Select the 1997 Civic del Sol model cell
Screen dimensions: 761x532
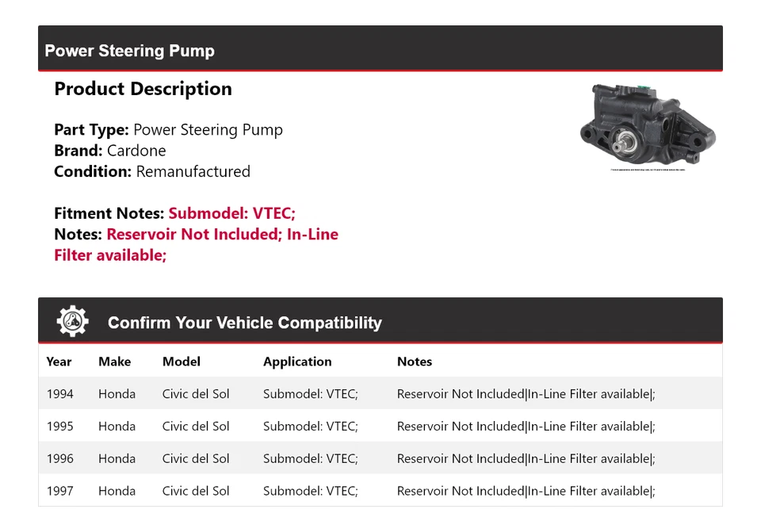[x=196, y=492]
